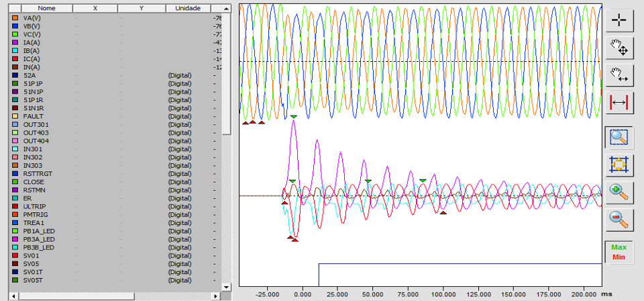Select the IN303 channel row
The height and width of the screenshot is (301, 644).
pos(115,165)
